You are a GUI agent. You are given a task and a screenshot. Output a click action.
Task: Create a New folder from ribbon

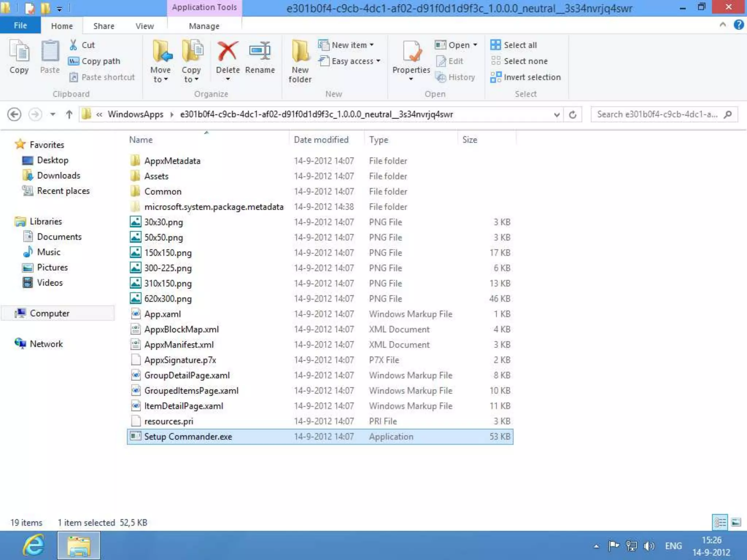pyautogui.click(x=300, y=61)
